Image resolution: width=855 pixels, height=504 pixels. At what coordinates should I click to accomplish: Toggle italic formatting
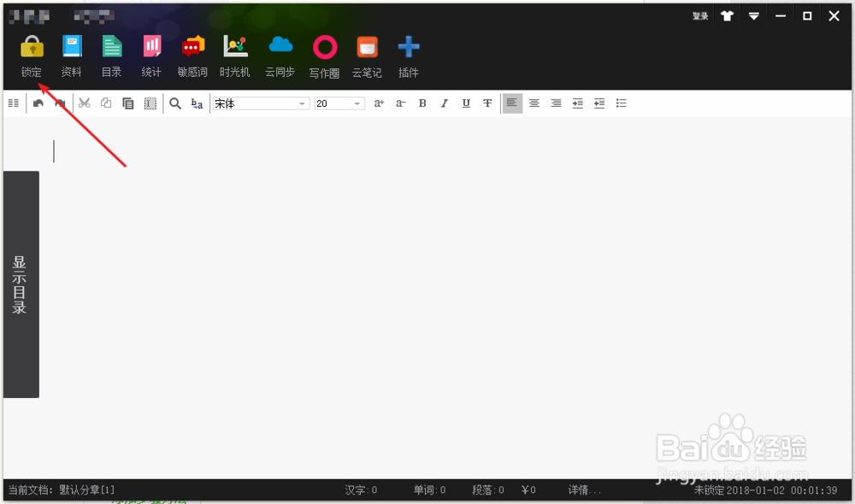pos(445,103)
